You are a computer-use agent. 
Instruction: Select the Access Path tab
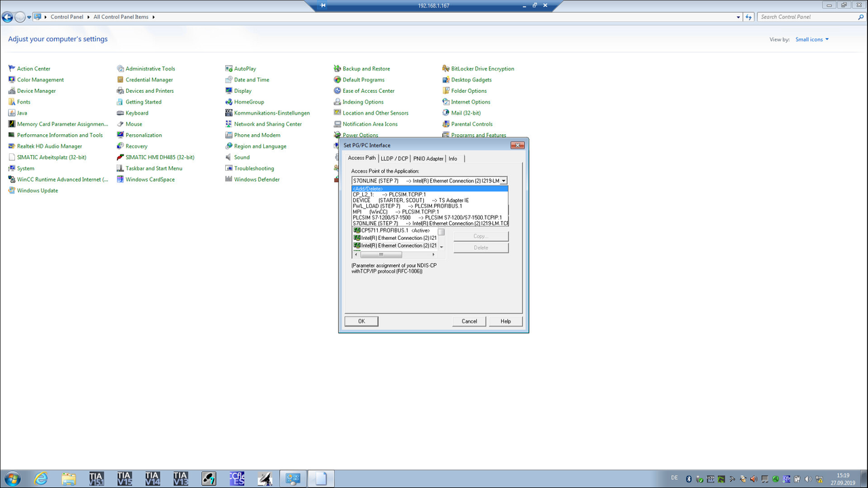361,158
